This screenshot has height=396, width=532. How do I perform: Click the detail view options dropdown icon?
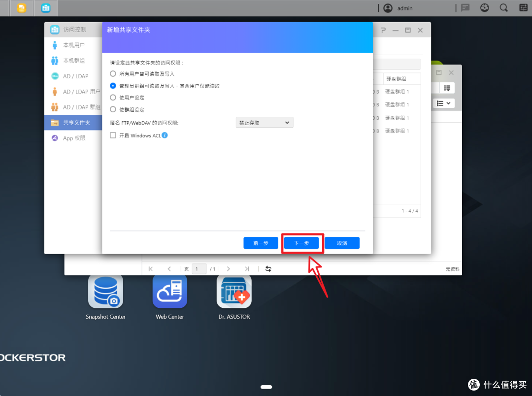coord(446,87)
